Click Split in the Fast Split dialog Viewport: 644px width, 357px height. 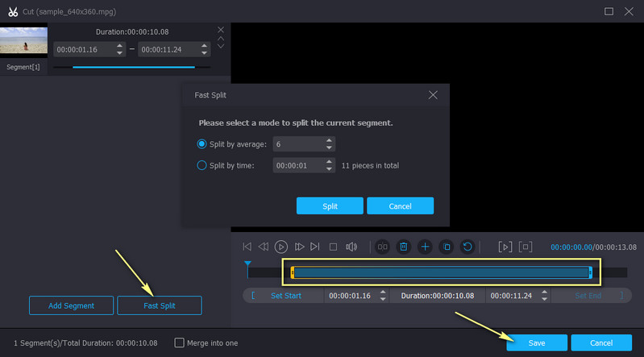click(330, 205)
